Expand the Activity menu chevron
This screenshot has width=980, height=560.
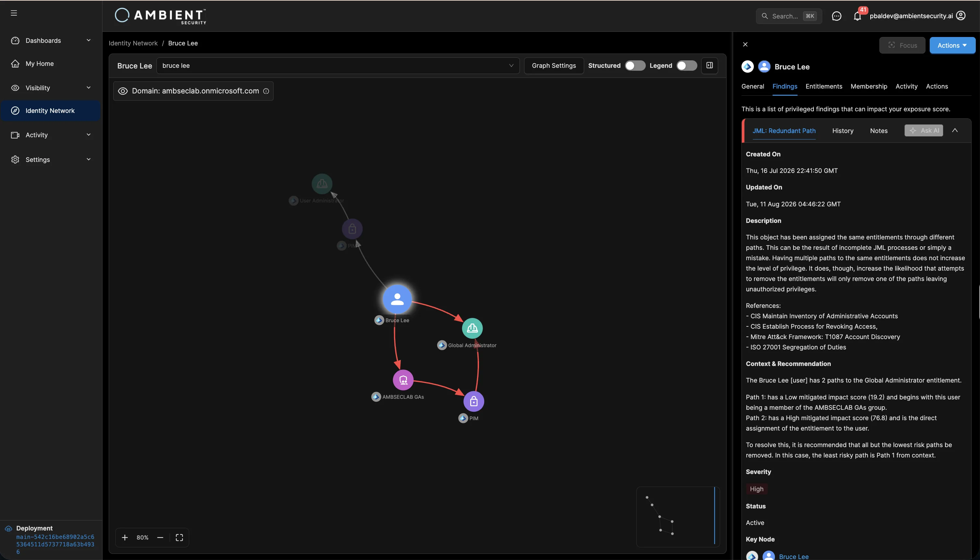point(89,135)
